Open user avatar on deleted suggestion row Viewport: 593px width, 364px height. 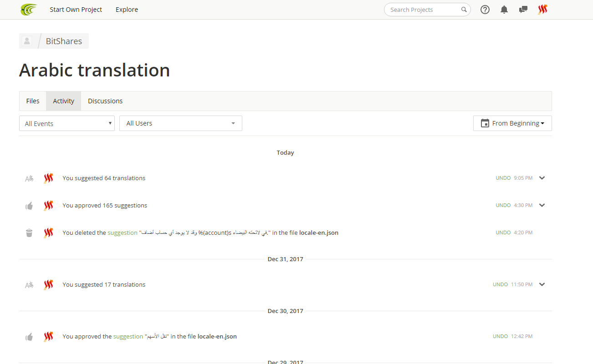(x=48, y=233)
